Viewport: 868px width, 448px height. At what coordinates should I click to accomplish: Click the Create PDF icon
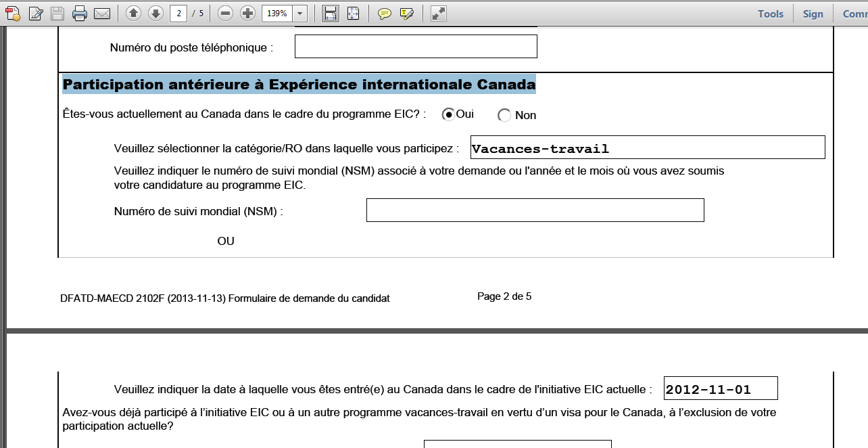tap(13, 14)
